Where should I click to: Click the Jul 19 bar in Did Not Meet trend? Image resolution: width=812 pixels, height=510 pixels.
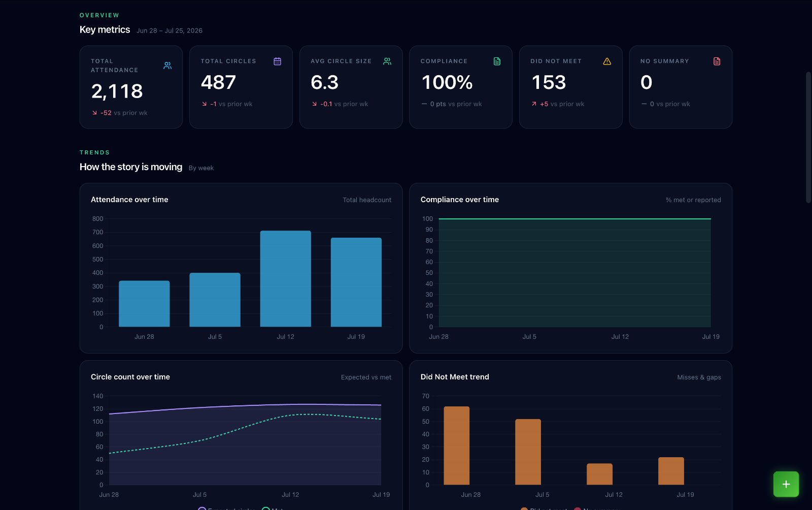[671, 471]
